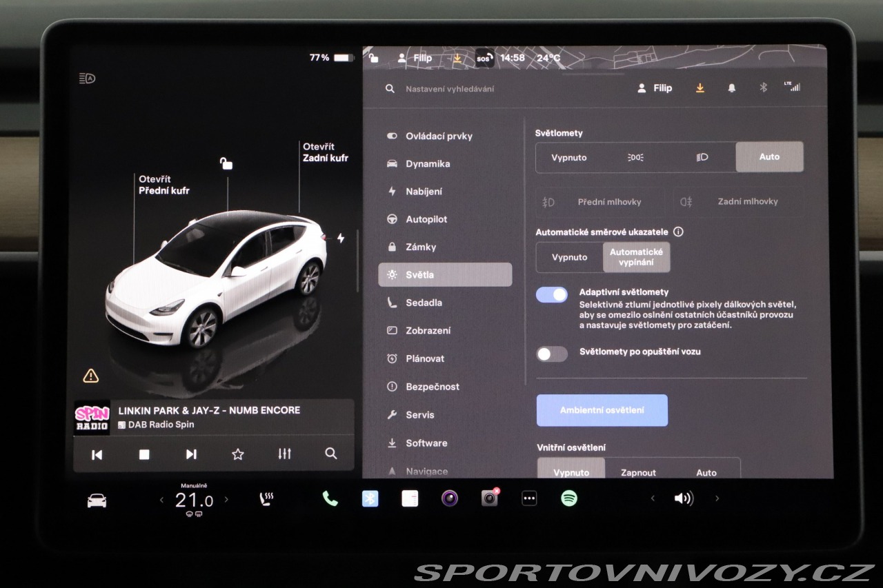Tap the unlock padlock above the car
The height and width of the screenshot is (588, 883).
pos(226,163)
